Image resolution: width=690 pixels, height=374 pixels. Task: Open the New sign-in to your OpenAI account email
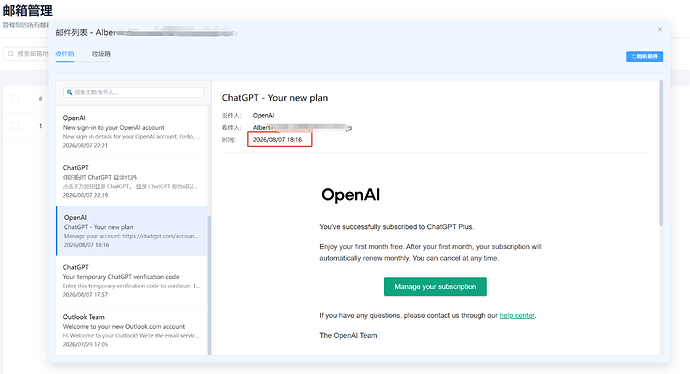click(132, 131)
